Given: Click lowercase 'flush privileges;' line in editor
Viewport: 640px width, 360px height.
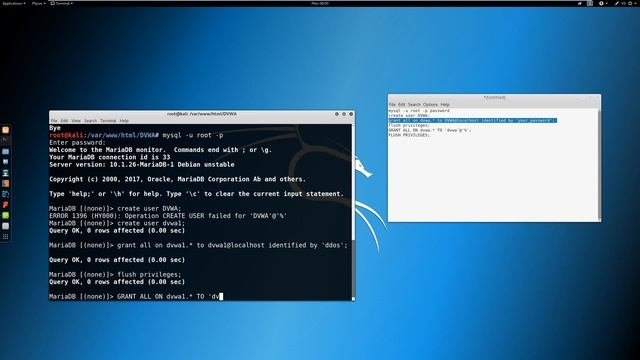Looking at the screenshot, I should (x=409, y=125).
